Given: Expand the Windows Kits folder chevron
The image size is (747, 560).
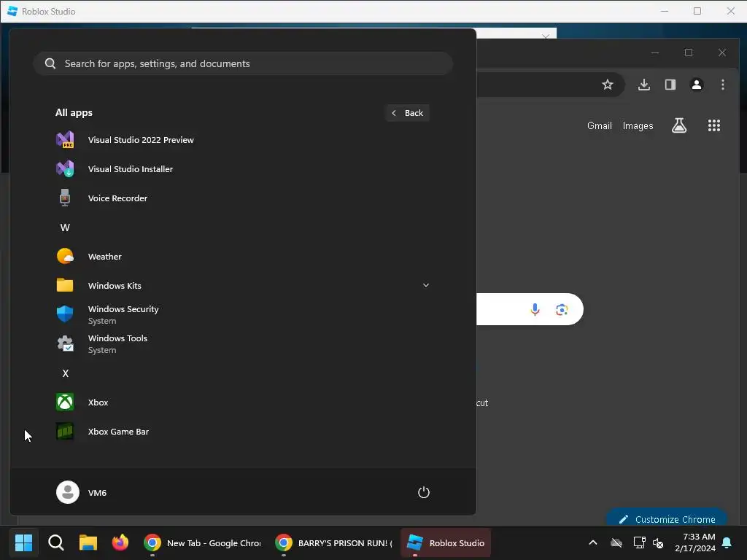Looking at the screenshot, I should (x=426, y=285).
